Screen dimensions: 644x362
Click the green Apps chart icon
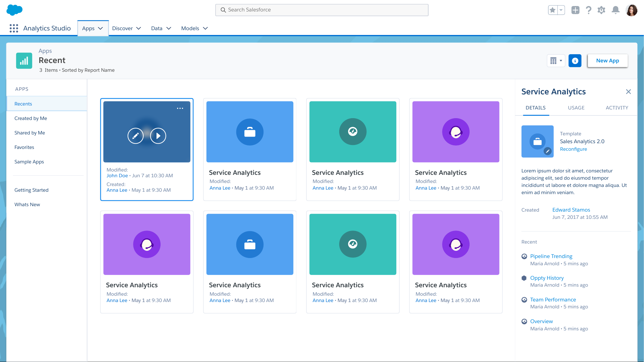(24, 61)
